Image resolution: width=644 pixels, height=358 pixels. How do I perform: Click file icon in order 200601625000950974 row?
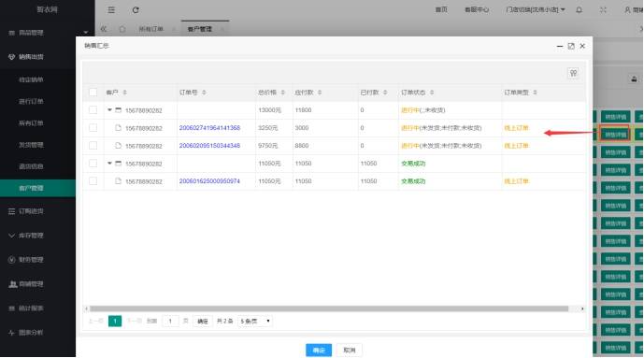point(119,181)
